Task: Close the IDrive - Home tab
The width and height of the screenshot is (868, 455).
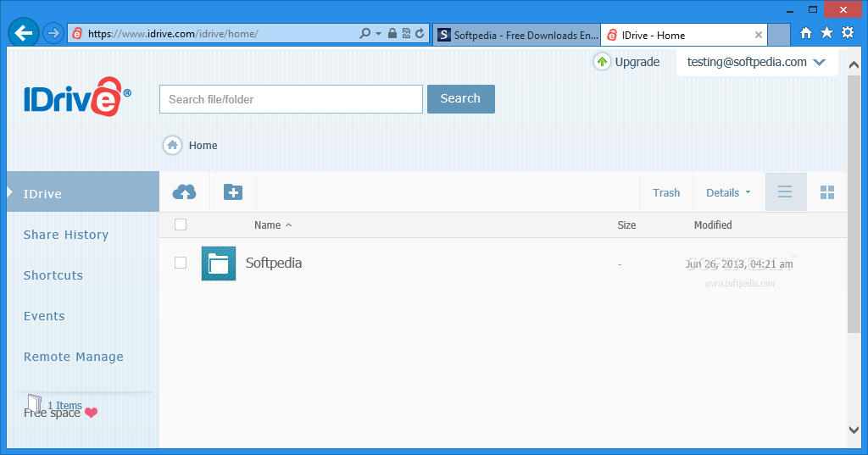Action: coord(759,35)
